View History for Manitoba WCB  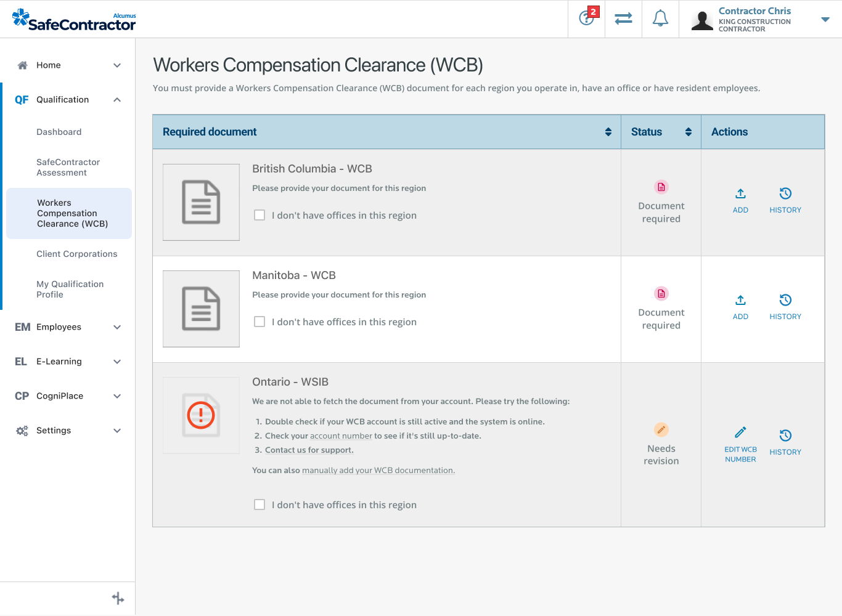[x=785, y=307]
